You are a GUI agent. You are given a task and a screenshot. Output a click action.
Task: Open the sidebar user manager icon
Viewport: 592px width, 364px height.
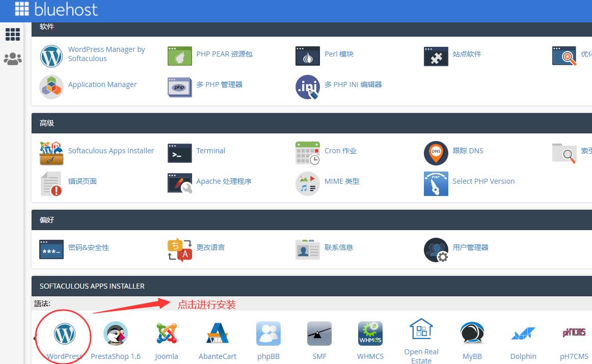pyautogui.click(x=13, y=59)
